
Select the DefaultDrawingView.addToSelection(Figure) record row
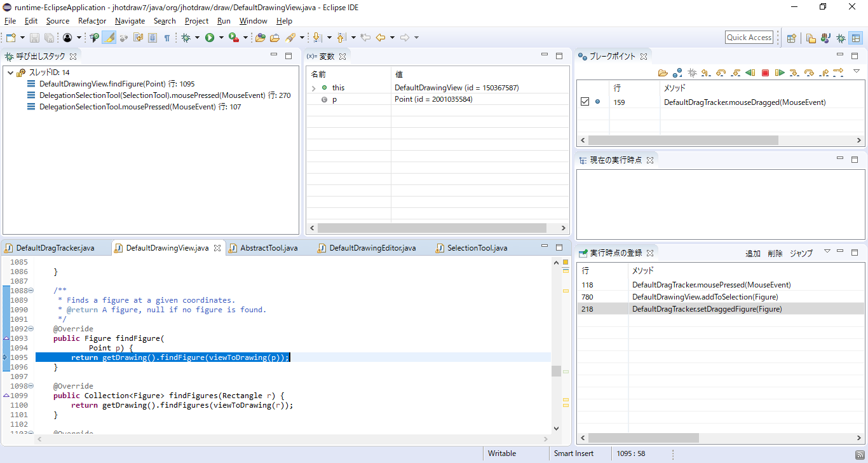pos(721,297)
